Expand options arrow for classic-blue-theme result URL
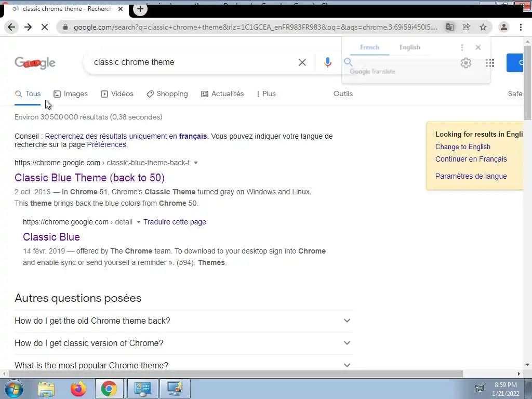The width and height of the screenshot is (532, 399). pos(196,163)
